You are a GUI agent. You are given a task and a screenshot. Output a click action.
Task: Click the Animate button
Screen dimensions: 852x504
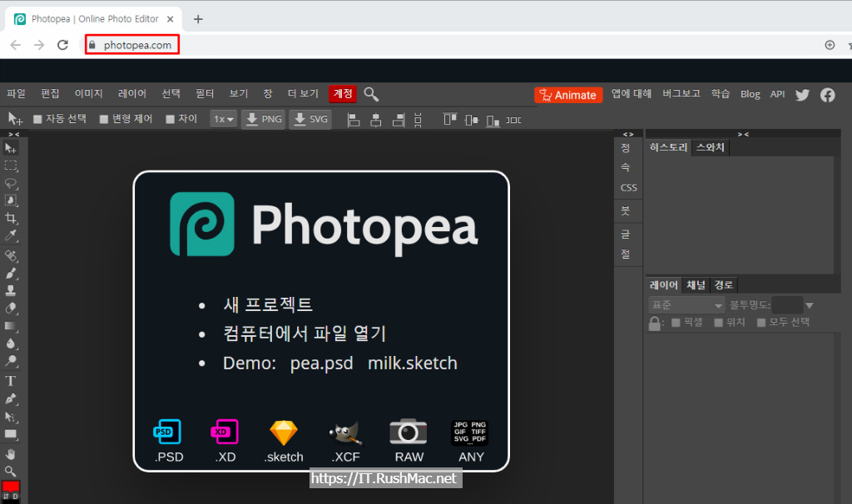[568, 95]
